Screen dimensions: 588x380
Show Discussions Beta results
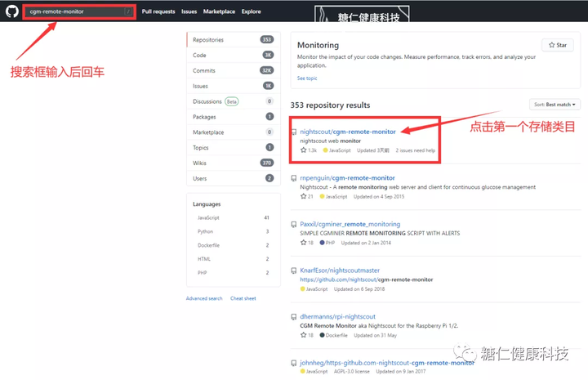234,101
